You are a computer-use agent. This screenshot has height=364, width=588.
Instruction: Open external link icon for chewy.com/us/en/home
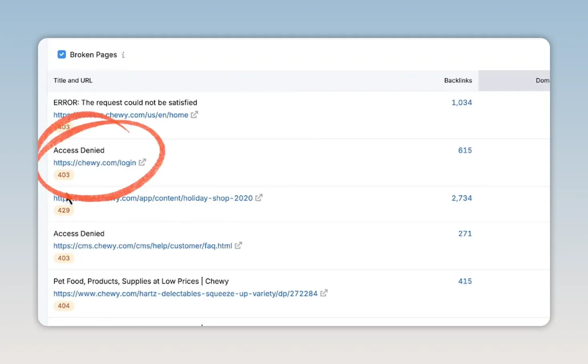(x=194, y=115)
